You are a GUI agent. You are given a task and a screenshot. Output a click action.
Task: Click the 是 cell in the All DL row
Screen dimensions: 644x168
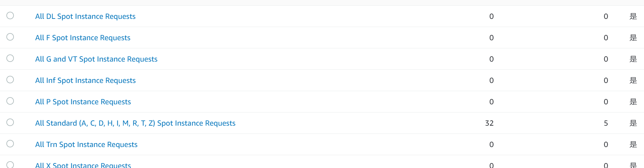633,16
